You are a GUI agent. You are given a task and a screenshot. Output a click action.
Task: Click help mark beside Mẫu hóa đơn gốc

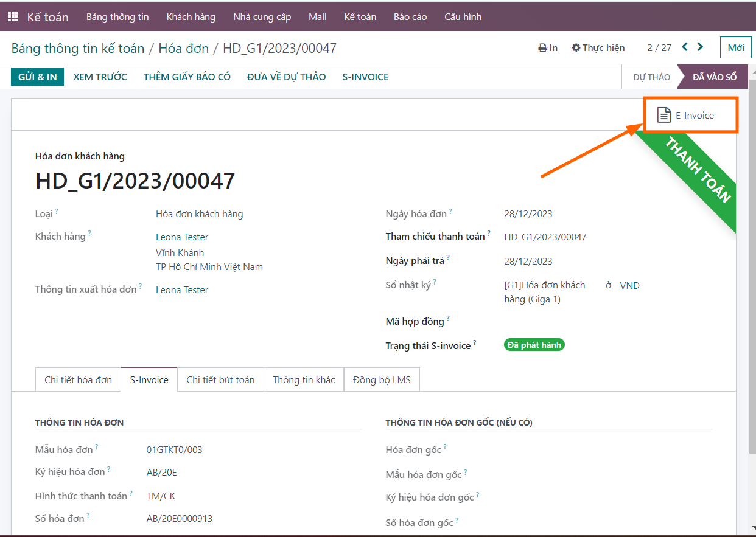click(x=466, y=471)
